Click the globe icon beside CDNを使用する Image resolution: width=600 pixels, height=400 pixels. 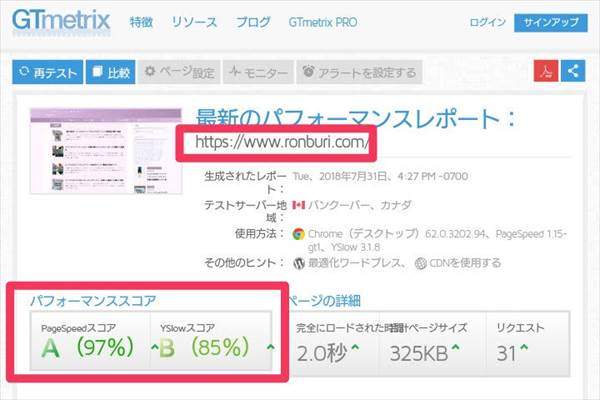[421, 263]
